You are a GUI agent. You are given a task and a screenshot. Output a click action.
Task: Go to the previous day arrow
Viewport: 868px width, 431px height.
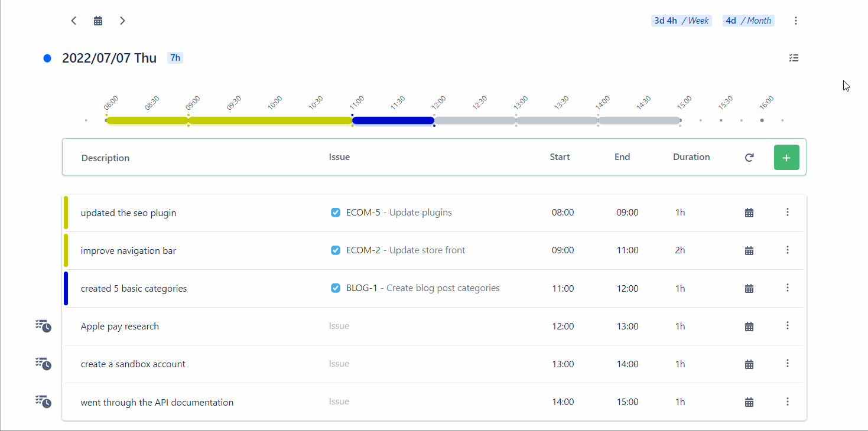[x=74, y=21]
